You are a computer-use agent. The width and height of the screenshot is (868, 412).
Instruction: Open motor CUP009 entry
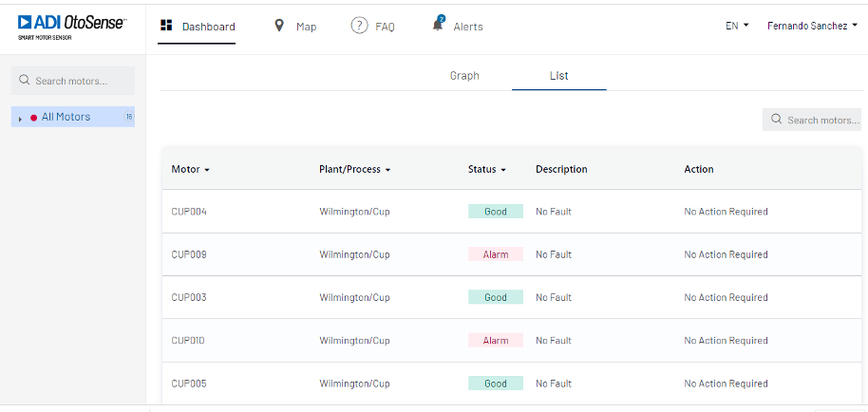tap(189, 254)
